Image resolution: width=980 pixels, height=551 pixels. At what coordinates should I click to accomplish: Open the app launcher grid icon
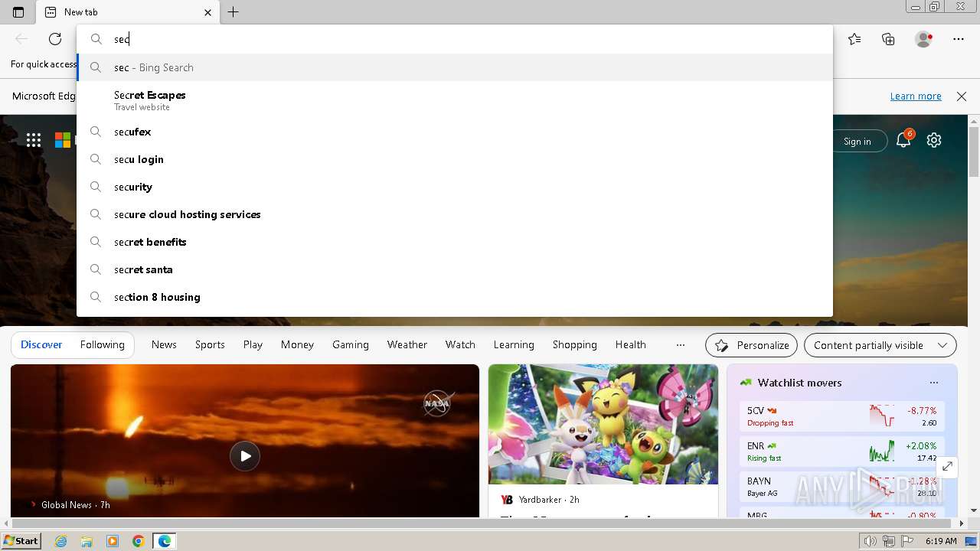[34, 139]
